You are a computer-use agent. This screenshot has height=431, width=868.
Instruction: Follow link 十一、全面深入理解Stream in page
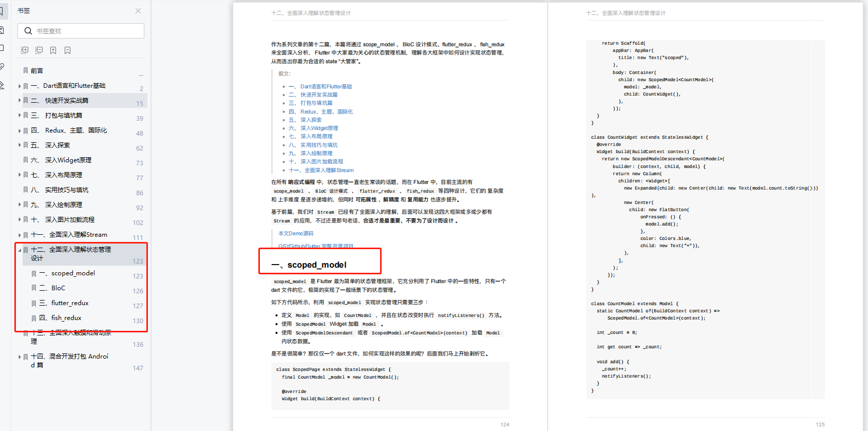click(x=321, y=170)
